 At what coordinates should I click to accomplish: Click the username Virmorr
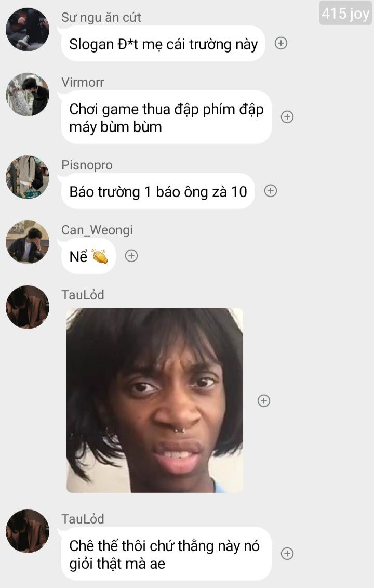83,82
